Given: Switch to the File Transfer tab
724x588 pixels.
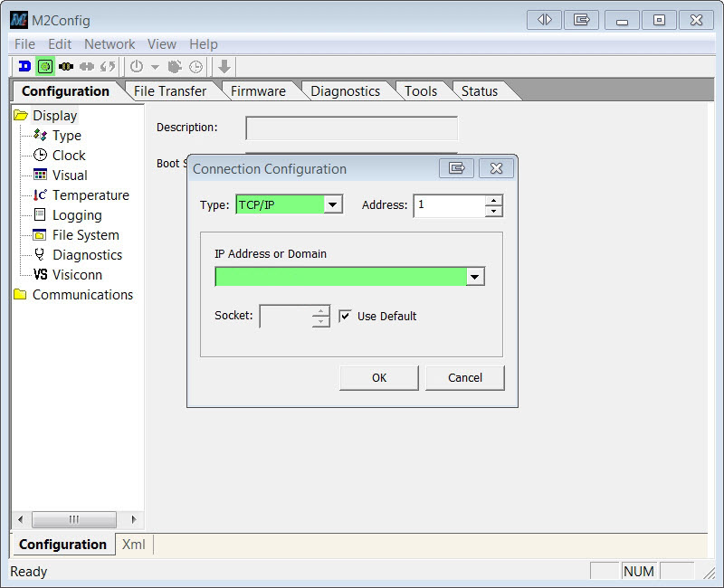Looking at the screenshot, I should [169, 90].
